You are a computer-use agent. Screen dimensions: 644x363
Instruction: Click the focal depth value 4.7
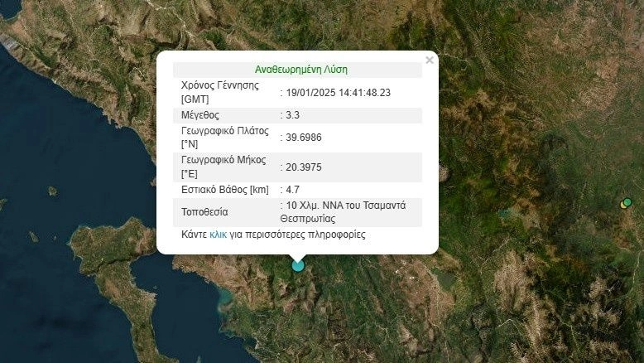292,190
